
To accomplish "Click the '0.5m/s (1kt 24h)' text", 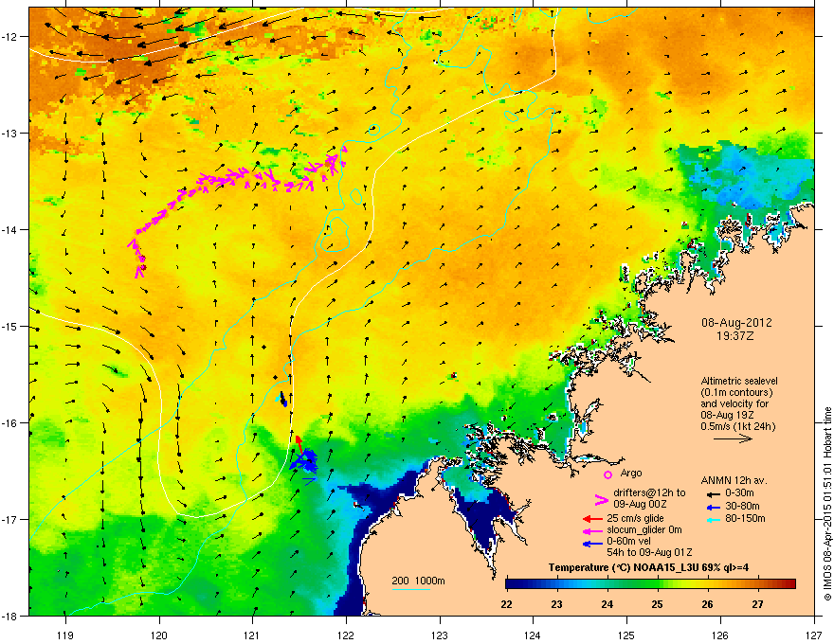I will click(737, 426).
